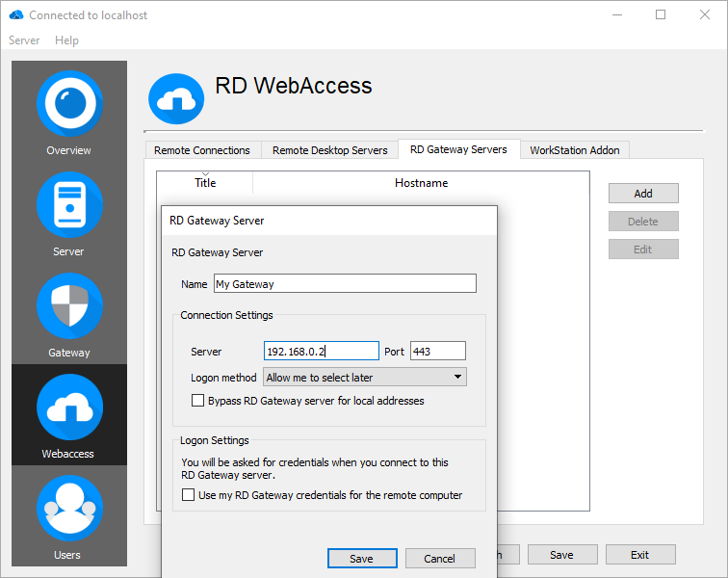
Task: Click the app cloud icon in title bar
Action: (x=16, y=14)
